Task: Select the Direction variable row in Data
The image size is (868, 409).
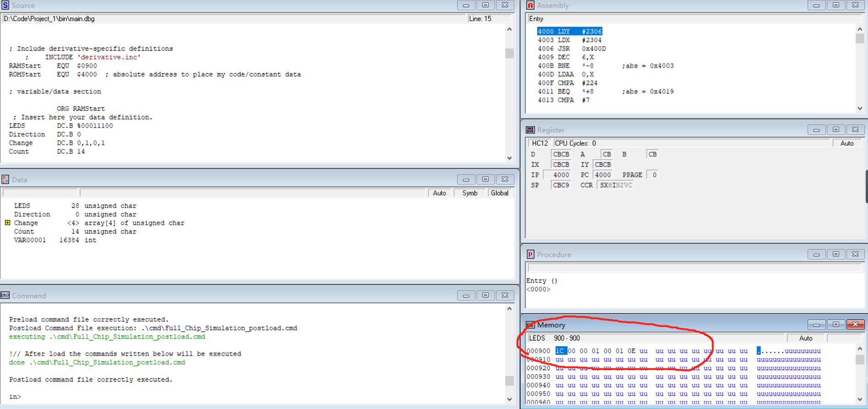Action: [75, 214]
